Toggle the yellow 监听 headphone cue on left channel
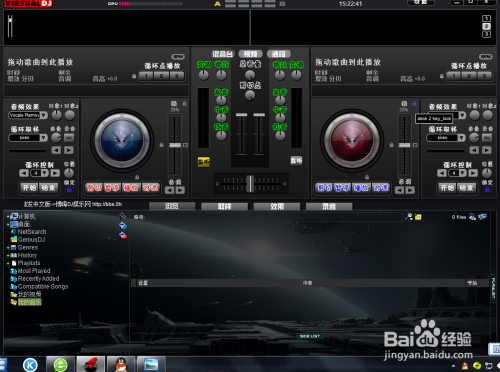The width and height of the screenshot is (500, 372). 203,162
